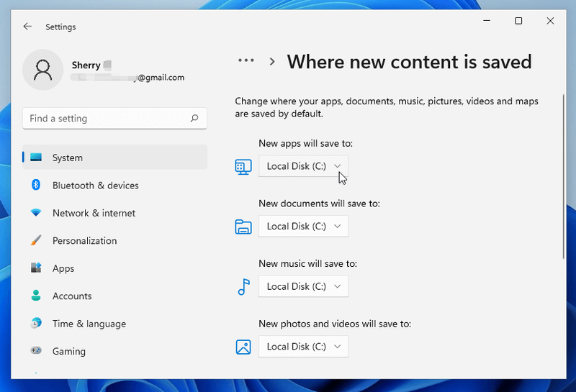Screen dimensions: 576x392
Task: Click the Sherry account name
Action: coord(86,65)
